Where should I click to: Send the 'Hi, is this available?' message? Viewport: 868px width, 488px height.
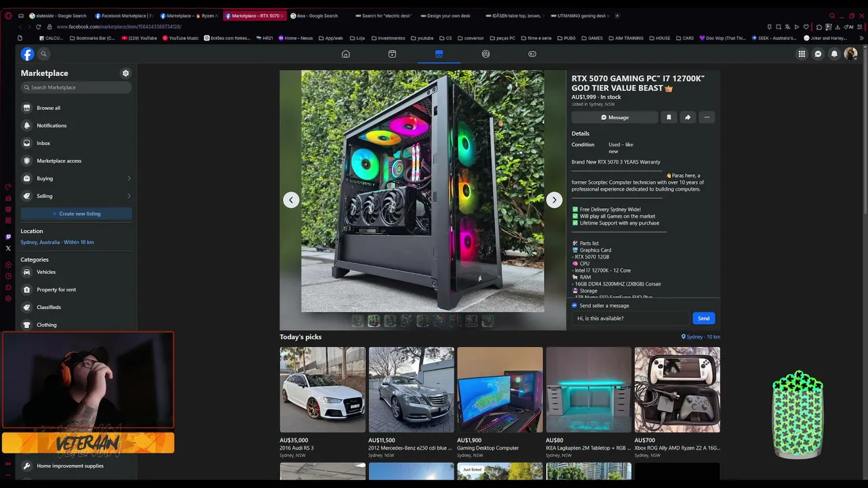[704, 319]
